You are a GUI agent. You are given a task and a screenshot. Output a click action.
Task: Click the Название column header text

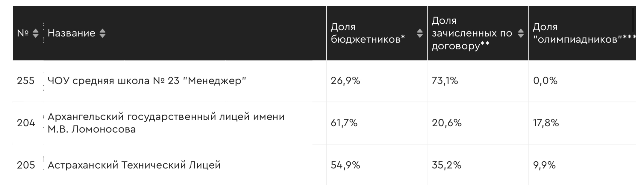pyautogui.click(x=71, y=33)
